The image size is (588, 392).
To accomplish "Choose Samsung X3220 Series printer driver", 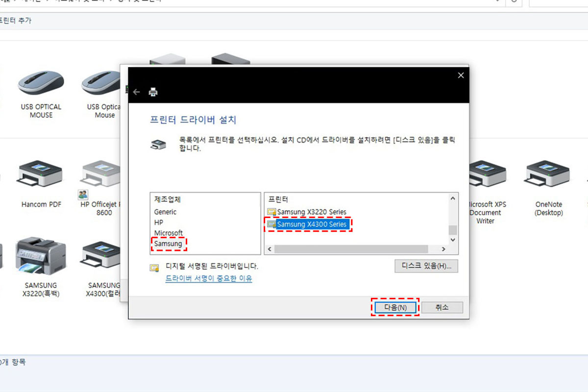I will tap(312, 212).
